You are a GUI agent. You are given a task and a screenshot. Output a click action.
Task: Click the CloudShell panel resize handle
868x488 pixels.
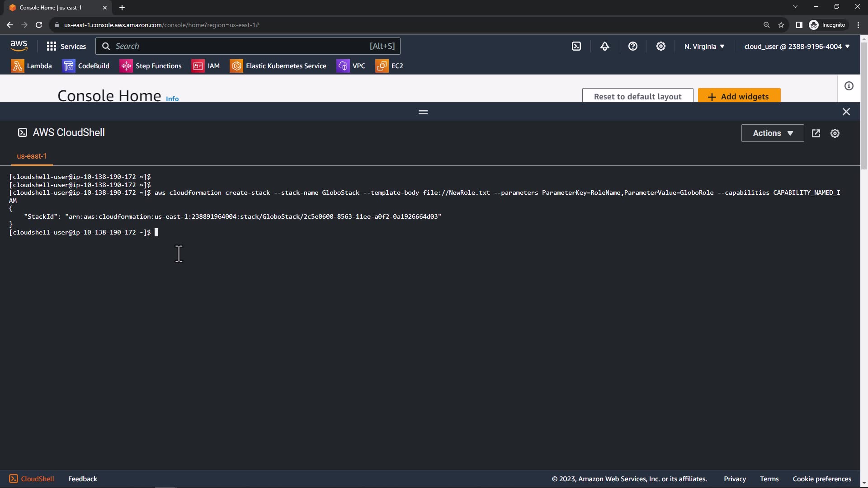[x=423, y=112]
